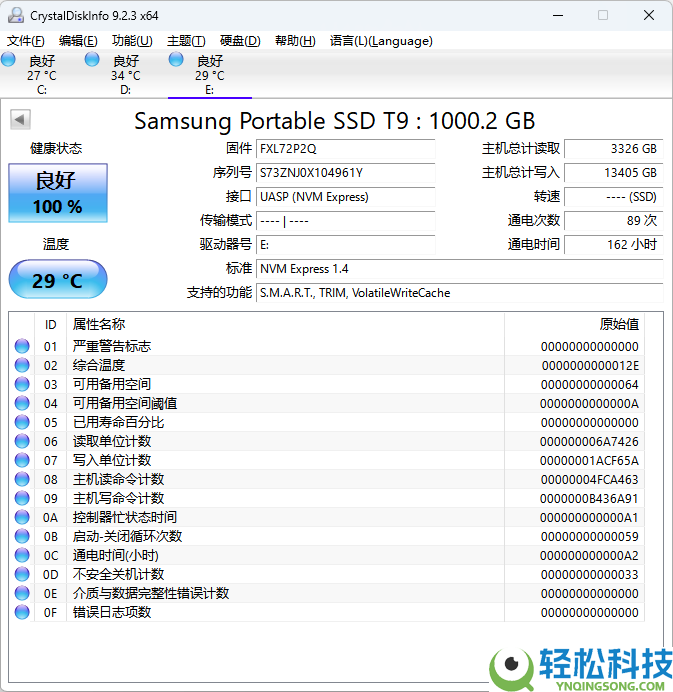Click the status orb for 已用寿命百分比
The width and height of the screenshot is (673, 692).
(x=22, y=422)
